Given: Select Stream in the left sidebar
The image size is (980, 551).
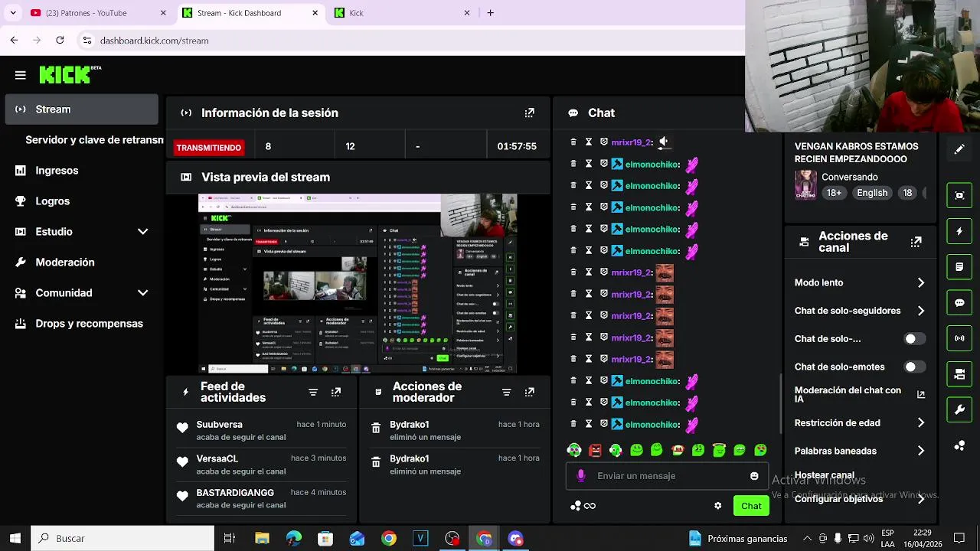Looking at the screenshot, I should pyautogui.click(x=81, y=109).
